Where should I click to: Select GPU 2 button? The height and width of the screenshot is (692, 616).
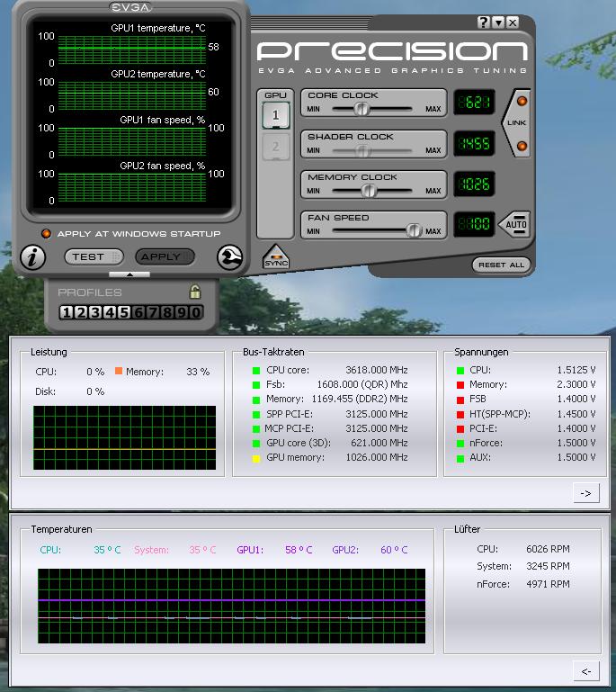click(x=275, y=147)
